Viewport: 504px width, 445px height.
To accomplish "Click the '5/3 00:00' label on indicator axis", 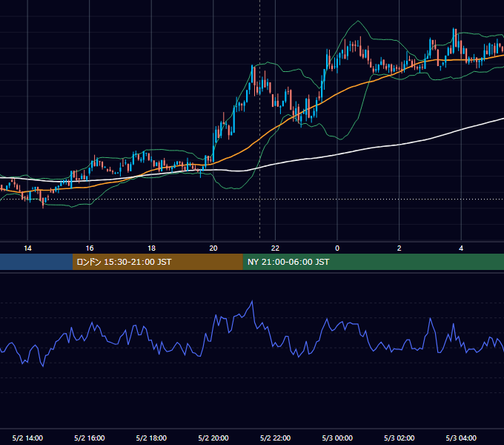I will tap(337, 438).
